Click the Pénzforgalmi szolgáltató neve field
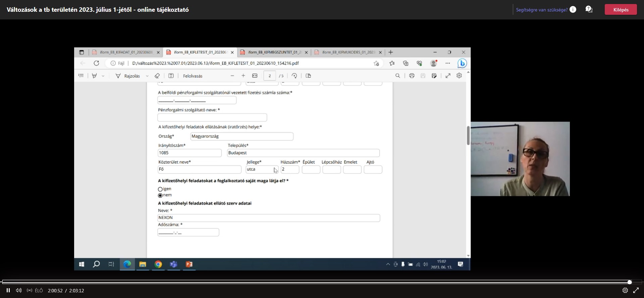Image resolution: width=644 pixels, height=298 pixels. pyautogui.click(x=212, y=117)
